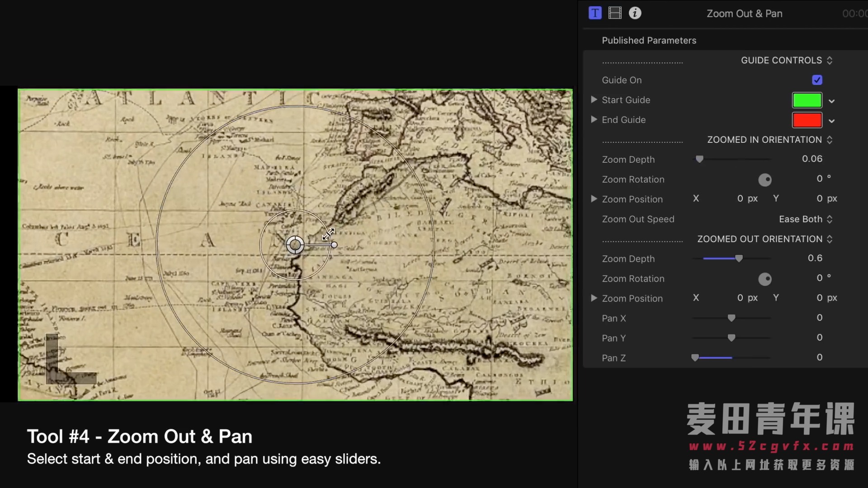Expand the Start Guide disclosure triangle
868x488 pixels.
[594, 100]
